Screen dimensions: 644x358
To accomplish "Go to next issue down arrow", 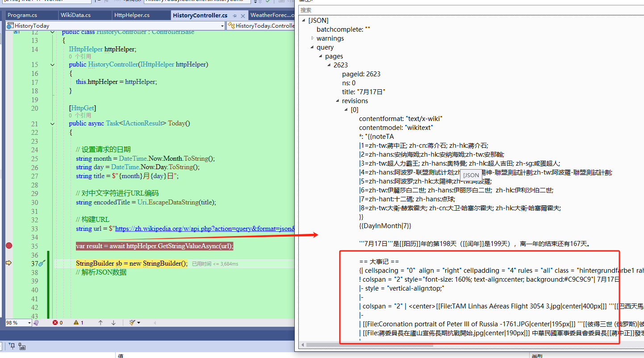I will tap(113, 322).
